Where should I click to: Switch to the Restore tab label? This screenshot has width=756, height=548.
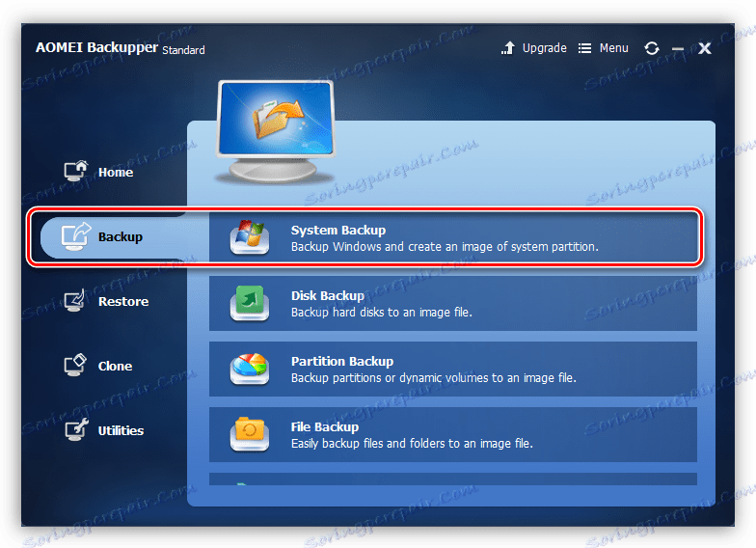click(x=123, y=301)
